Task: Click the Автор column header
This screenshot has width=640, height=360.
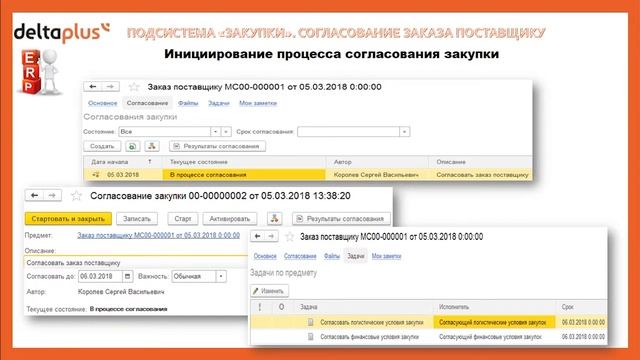Action: 377,162
